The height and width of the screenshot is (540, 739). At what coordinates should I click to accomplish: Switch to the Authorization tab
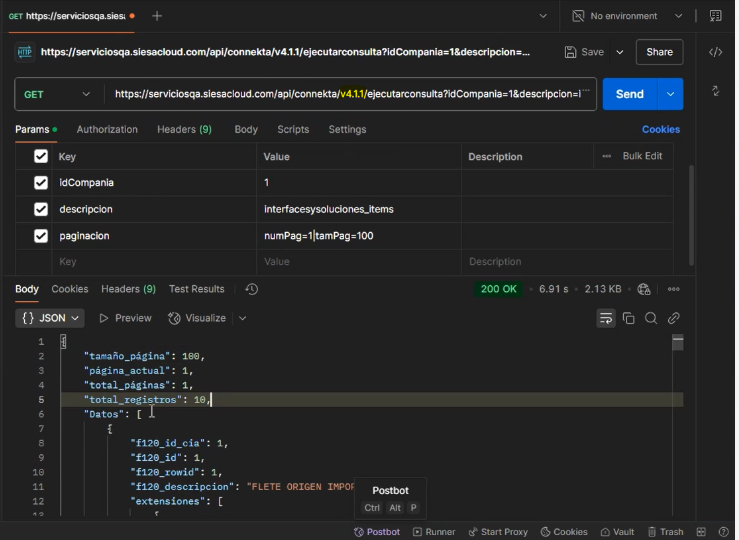(x=107, y=129)
